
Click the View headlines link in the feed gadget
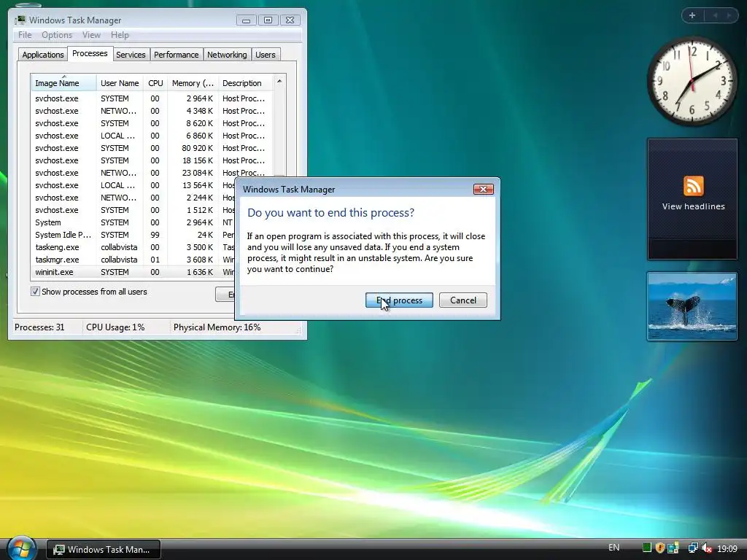(x=693, y=206)
